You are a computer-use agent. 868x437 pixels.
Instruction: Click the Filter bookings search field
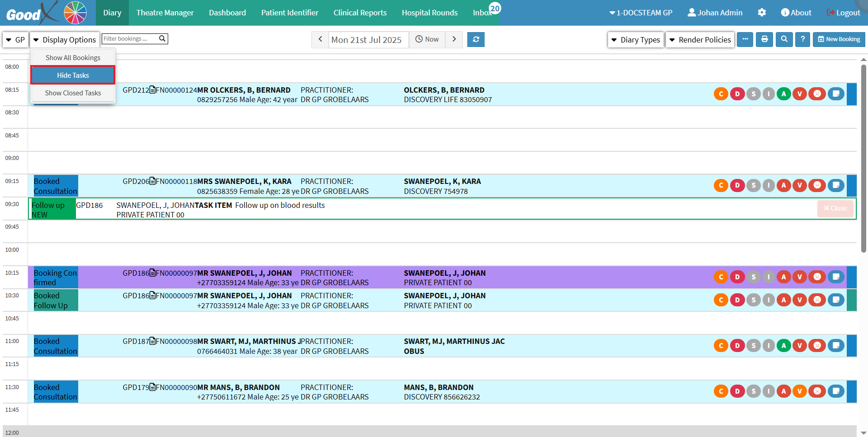(x=130, y=39)
